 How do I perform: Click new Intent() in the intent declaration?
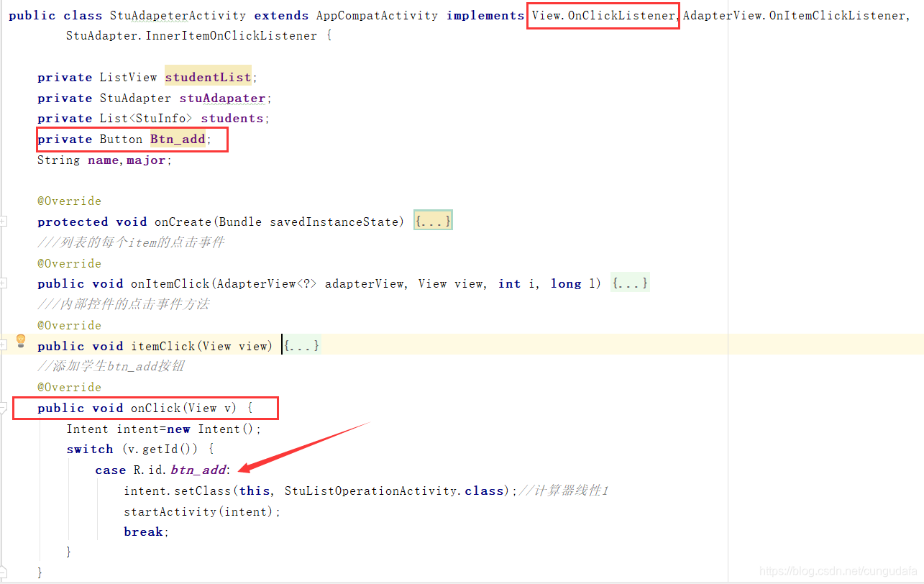click(210, 429)
